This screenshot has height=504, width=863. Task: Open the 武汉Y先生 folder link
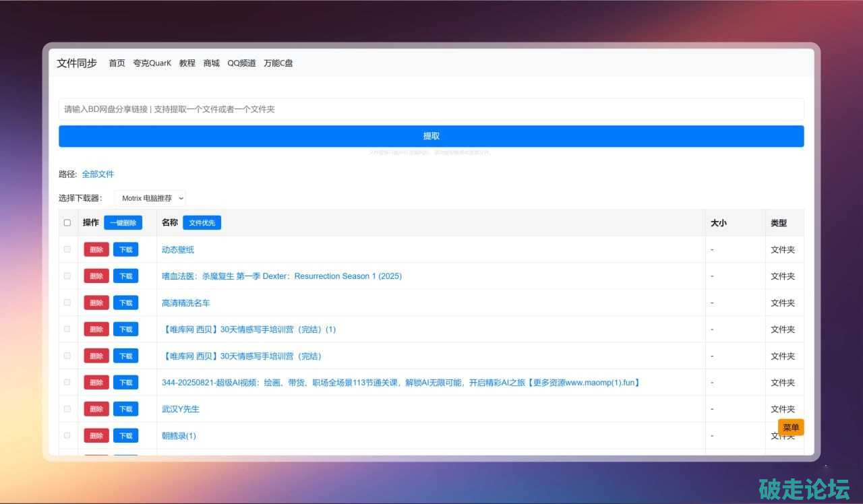coord(181,409)
